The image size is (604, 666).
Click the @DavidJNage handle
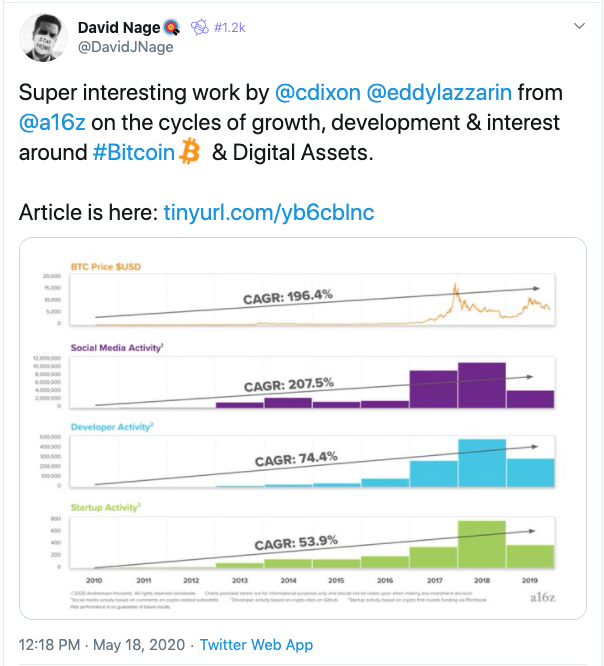pos(125,47)
